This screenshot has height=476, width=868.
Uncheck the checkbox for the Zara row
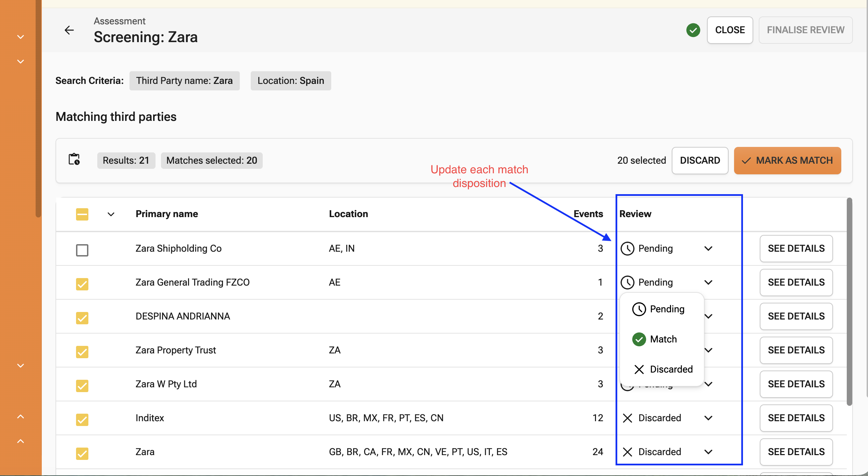[x=82, y=453]
